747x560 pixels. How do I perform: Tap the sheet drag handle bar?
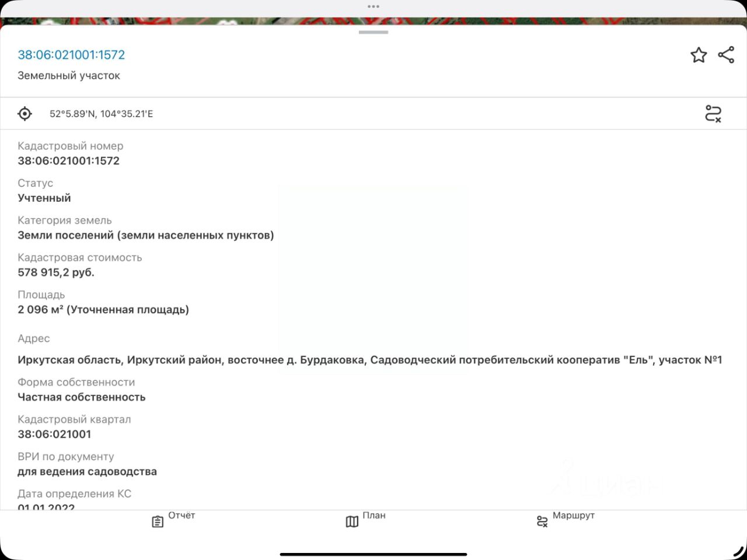(373, 32)
